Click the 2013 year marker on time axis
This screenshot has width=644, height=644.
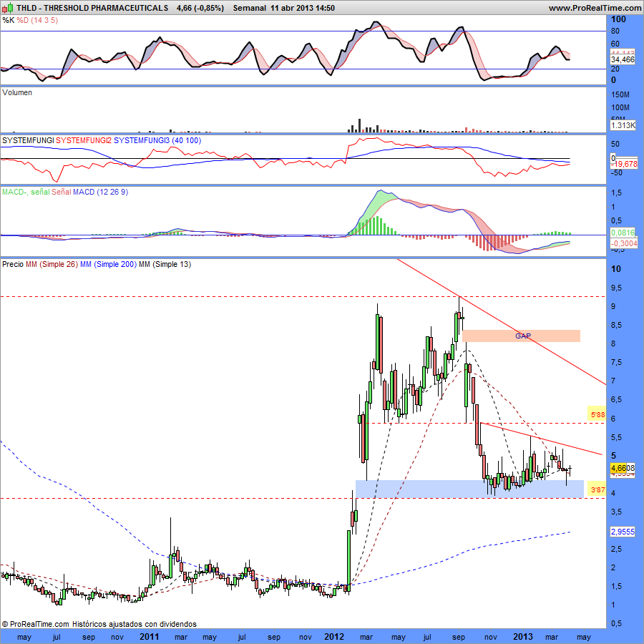point(523,637)
